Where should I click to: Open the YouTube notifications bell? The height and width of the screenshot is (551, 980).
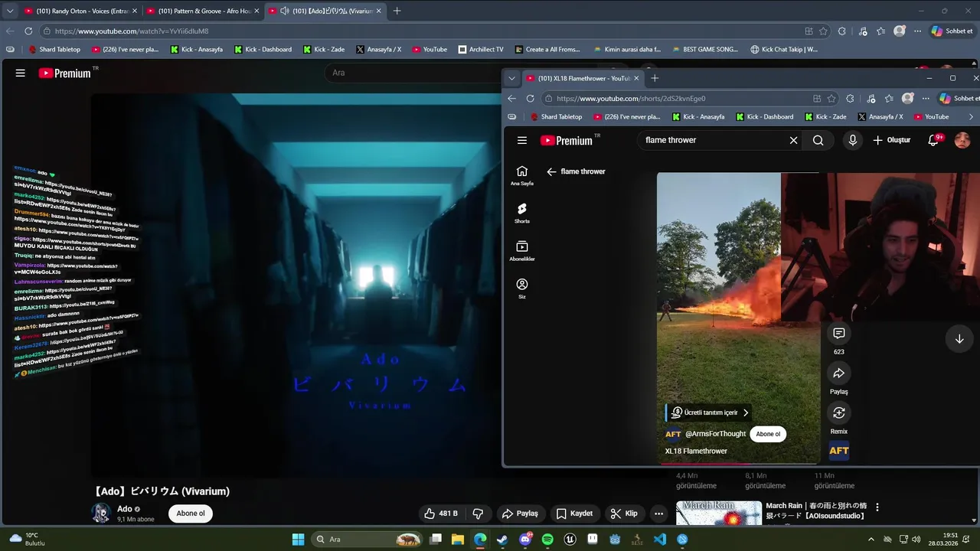click(x=933, y=140)
